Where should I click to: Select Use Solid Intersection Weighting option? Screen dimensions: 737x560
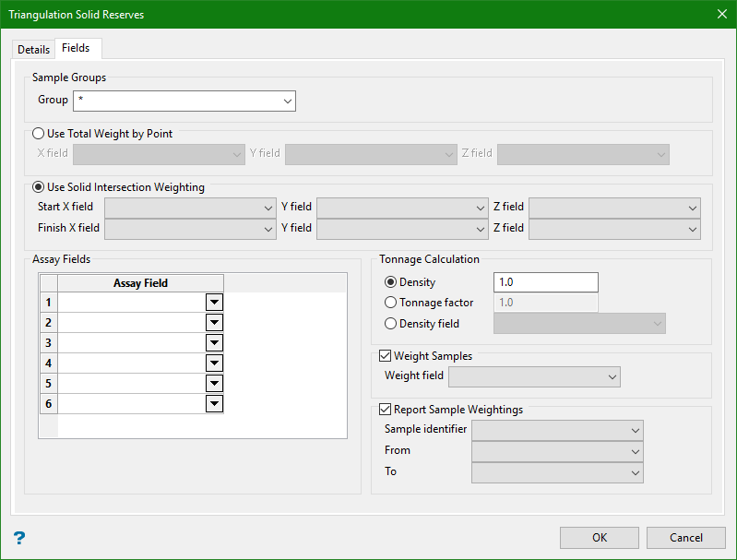point(39,187)
